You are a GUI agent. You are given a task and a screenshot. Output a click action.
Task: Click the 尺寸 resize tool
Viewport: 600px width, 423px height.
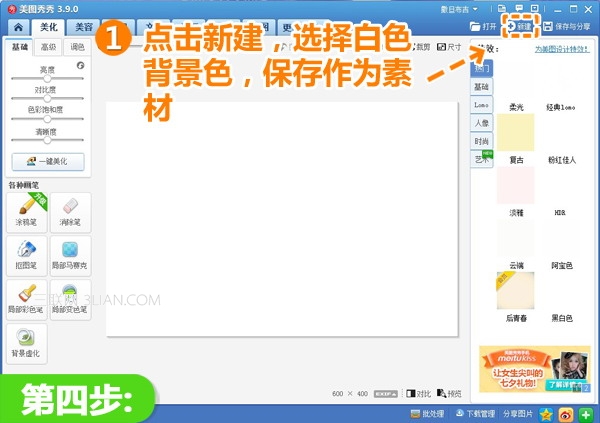point(449,47)
